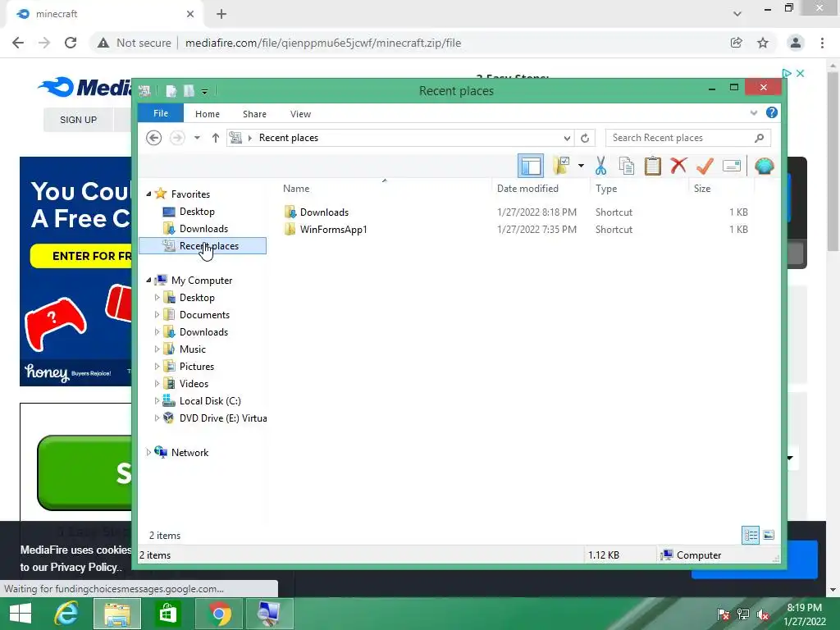Viewport: 840px width, 630px height.
Task: Expand Documents under My Computer
Action: tap(157, 315)
